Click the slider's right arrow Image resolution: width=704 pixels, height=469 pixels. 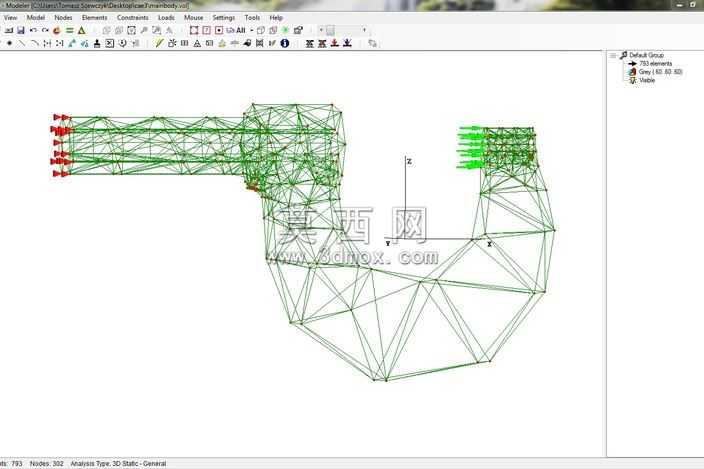tap(364, 31)
